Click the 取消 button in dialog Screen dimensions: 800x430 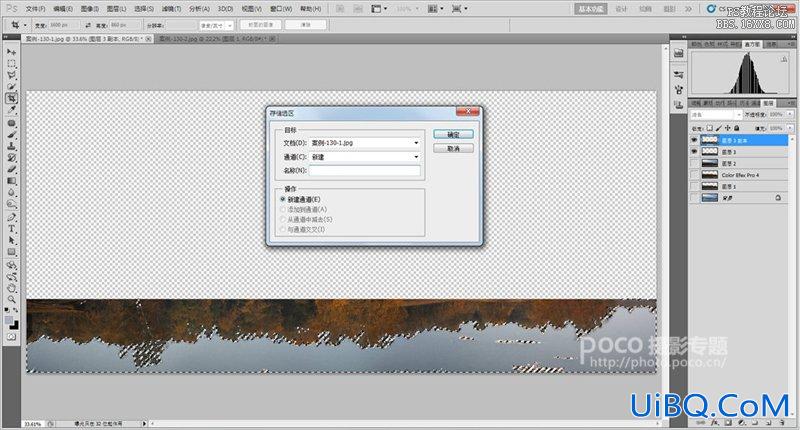point(453,148)
